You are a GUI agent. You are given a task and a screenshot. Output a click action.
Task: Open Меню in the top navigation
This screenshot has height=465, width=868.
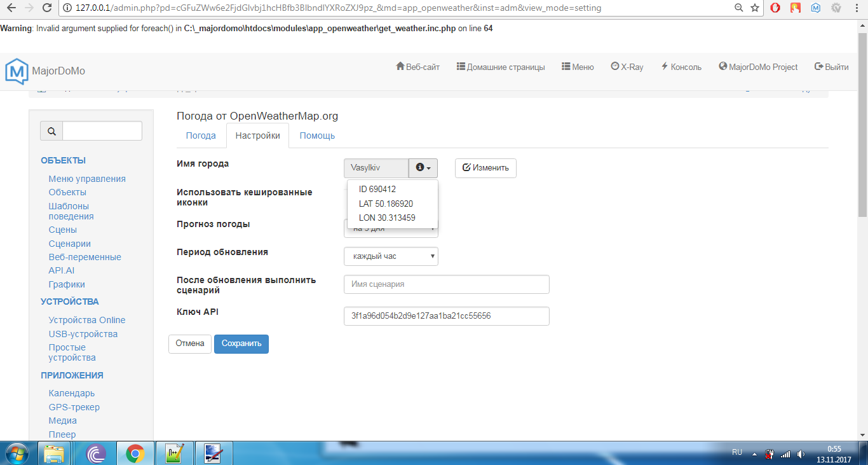pos(578,67)
